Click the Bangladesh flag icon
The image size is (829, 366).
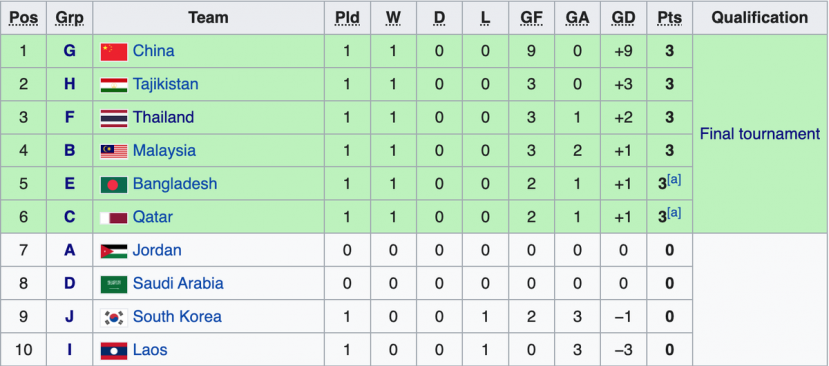[114, 184]
